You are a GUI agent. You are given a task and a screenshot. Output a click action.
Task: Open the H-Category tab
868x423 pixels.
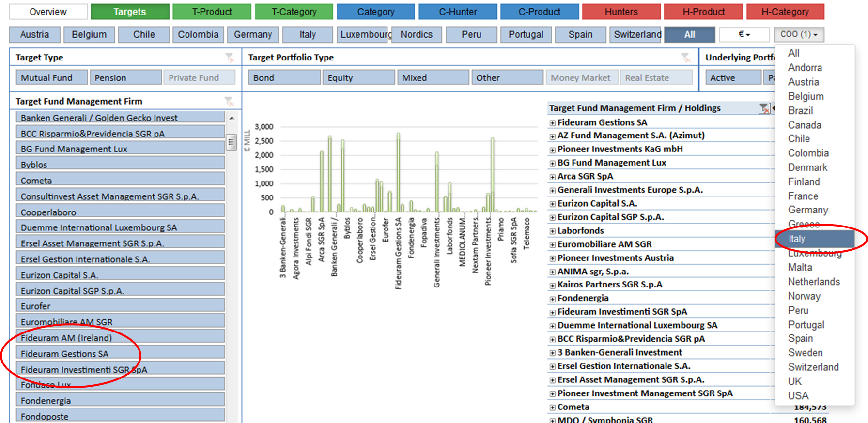pyautogui.click(x=785, y=12)
